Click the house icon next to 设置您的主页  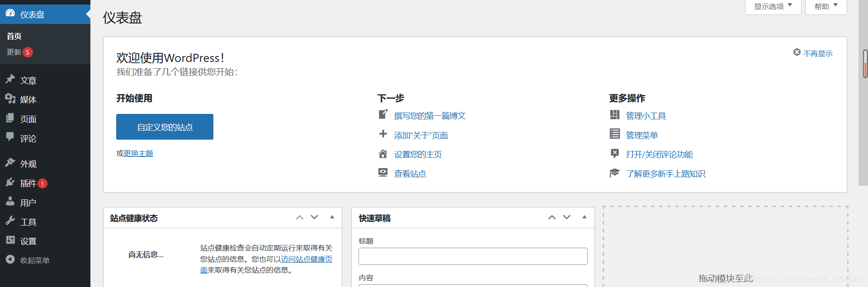coord(383,154)
